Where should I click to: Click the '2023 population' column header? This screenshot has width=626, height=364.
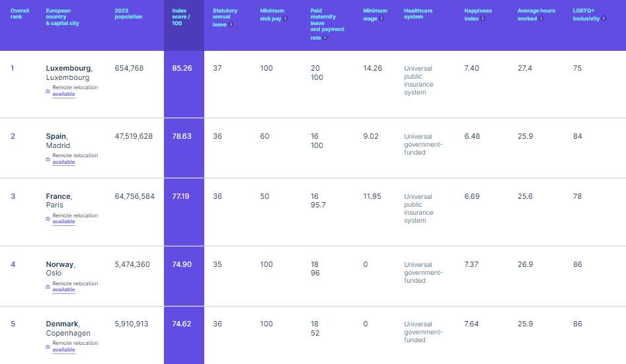128,14
